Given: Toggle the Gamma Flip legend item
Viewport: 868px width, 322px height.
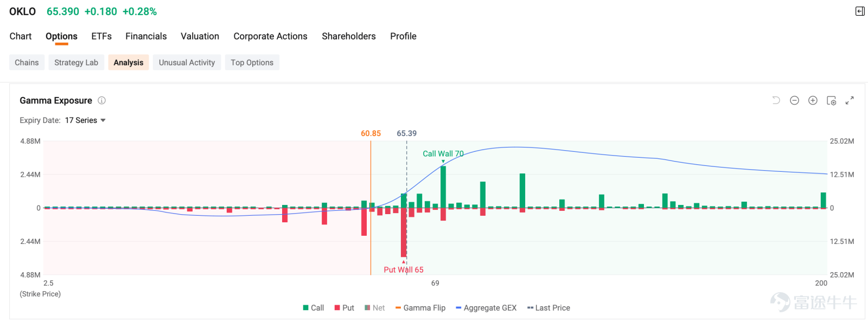Looking at the screenshot, I should [x=420, y=308].
